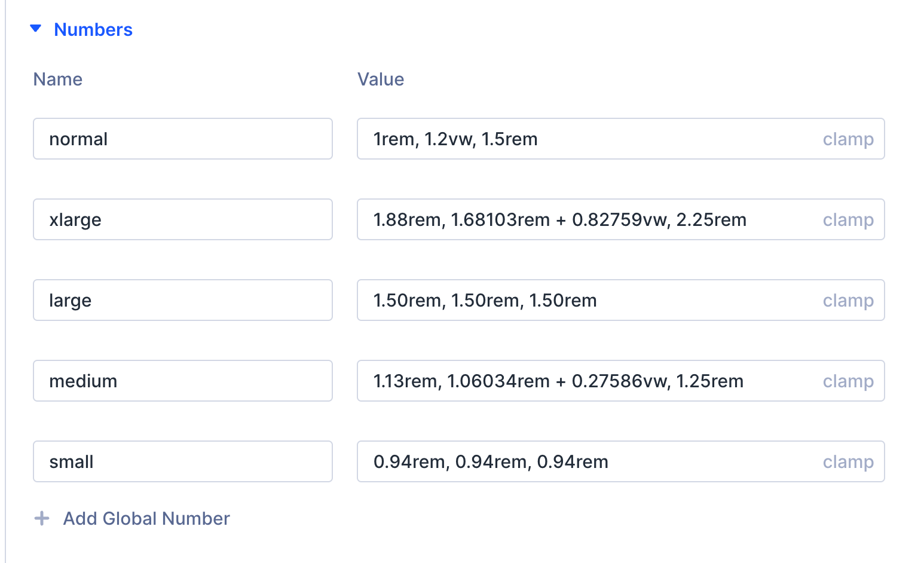The height and width of the screenshot is (563, 924).
Task: Toggle clamp on the xlarge row
Action: 848,219
